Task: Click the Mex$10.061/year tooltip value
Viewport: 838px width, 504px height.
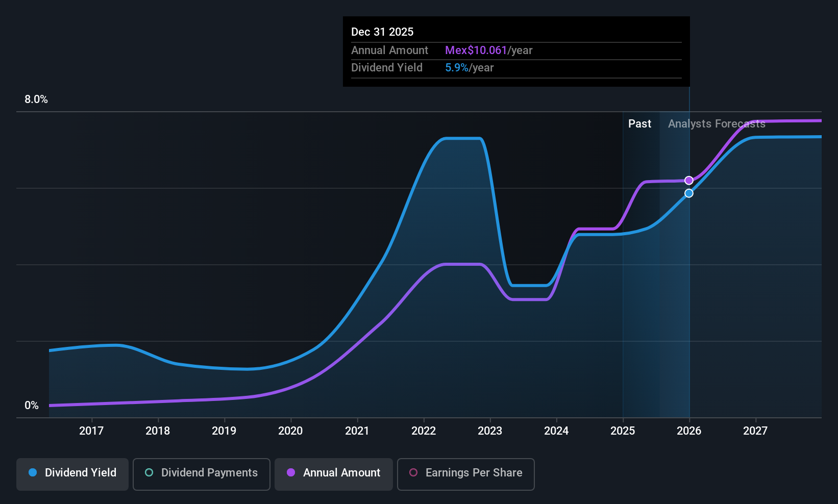Action: pos(488,51)
